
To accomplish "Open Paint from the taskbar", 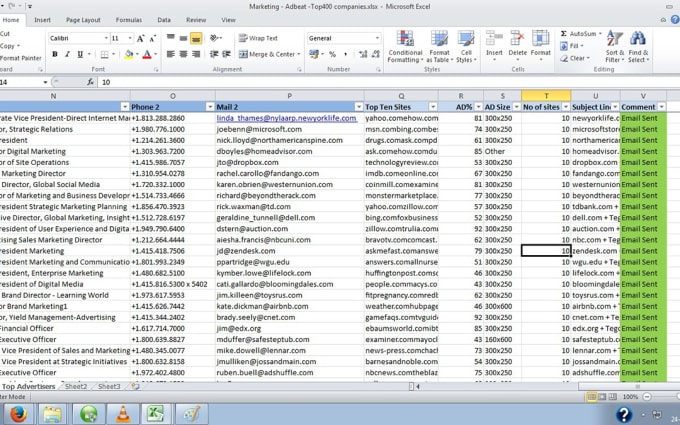I will point(192,414).
